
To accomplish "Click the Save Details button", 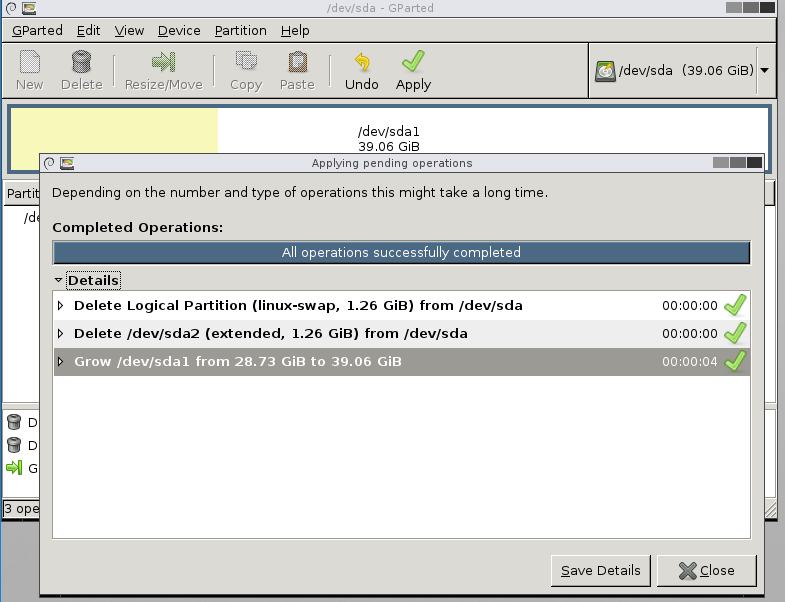I will click(x=600, y=570).
